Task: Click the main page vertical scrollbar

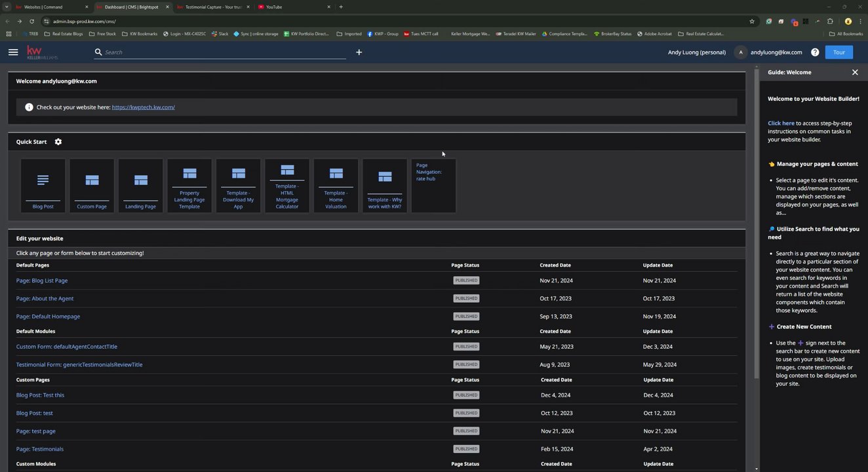Action: (757, 223)
